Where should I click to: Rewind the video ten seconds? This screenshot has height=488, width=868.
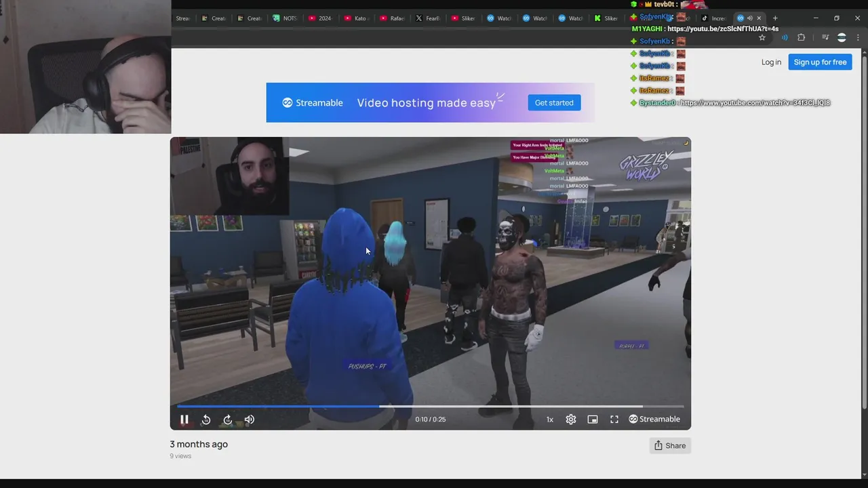pos(206,420)
